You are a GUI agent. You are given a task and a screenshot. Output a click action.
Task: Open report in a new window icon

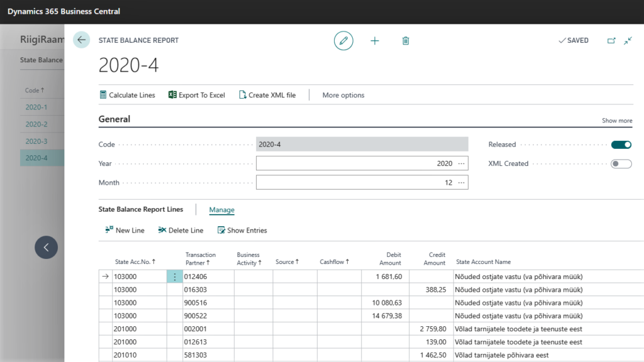click(x=611, y=41)
